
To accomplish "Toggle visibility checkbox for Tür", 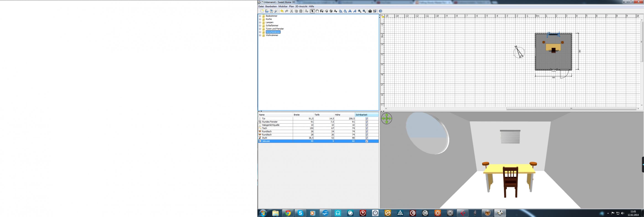I will click(367, 119).
